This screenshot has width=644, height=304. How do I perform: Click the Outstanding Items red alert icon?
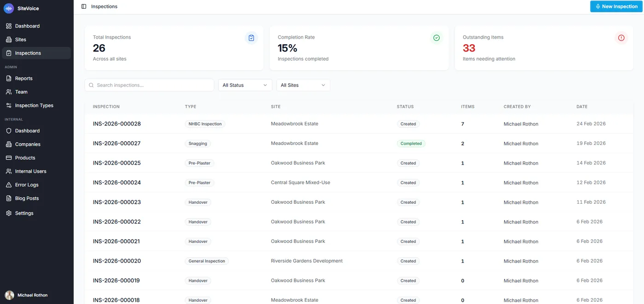click(621, 38)
